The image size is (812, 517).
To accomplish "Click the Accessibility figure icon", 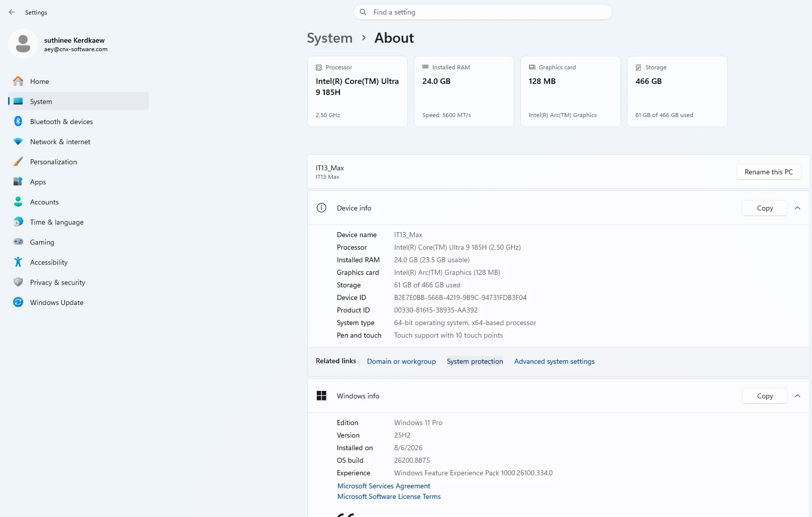I will (x=18, y=262).
